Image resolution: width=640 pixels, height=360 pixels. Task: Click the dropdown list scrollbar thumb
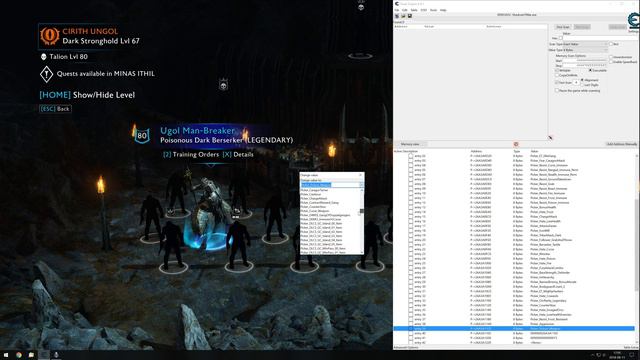pyautogui.click(x=361, y=211)
